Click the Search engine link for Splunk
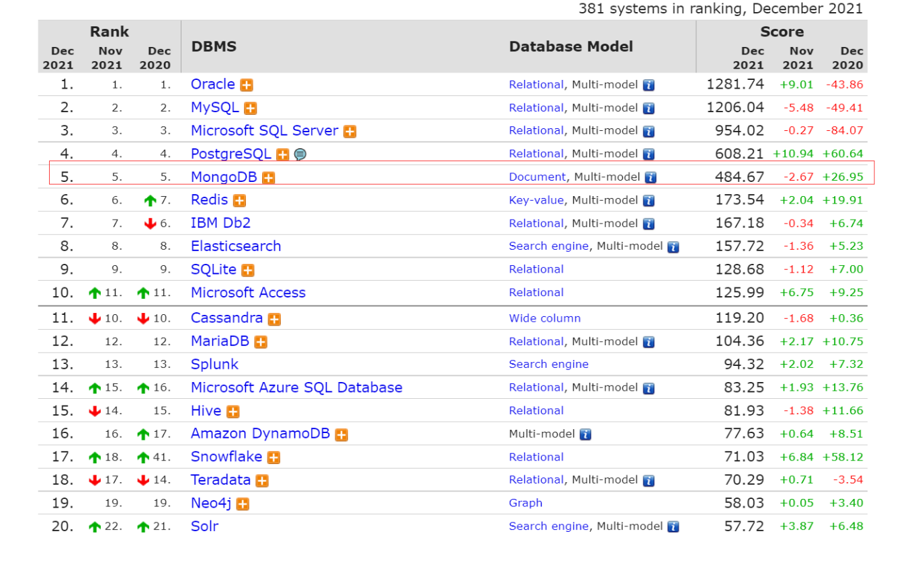This screenshot has height=562, width=924. click(548, 364)
